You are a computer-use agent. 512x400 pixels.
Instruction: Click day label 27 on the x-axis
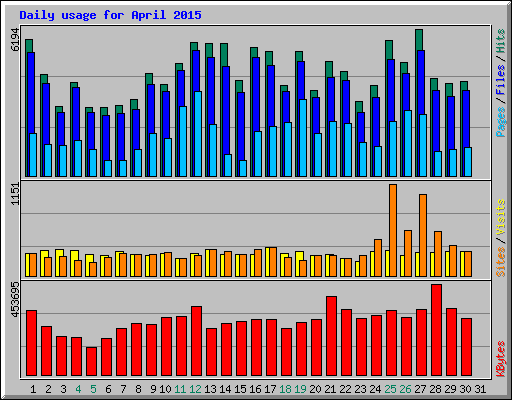420,389
